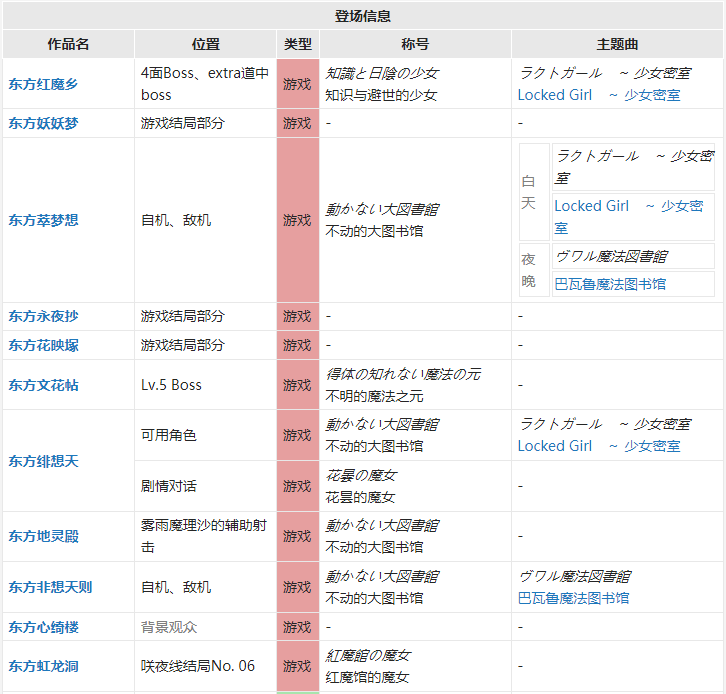Screen dimensions: 726x694
Task: Click 雾雨魔理沙的辅助射击 cell
Action: [x=204, y=537]
